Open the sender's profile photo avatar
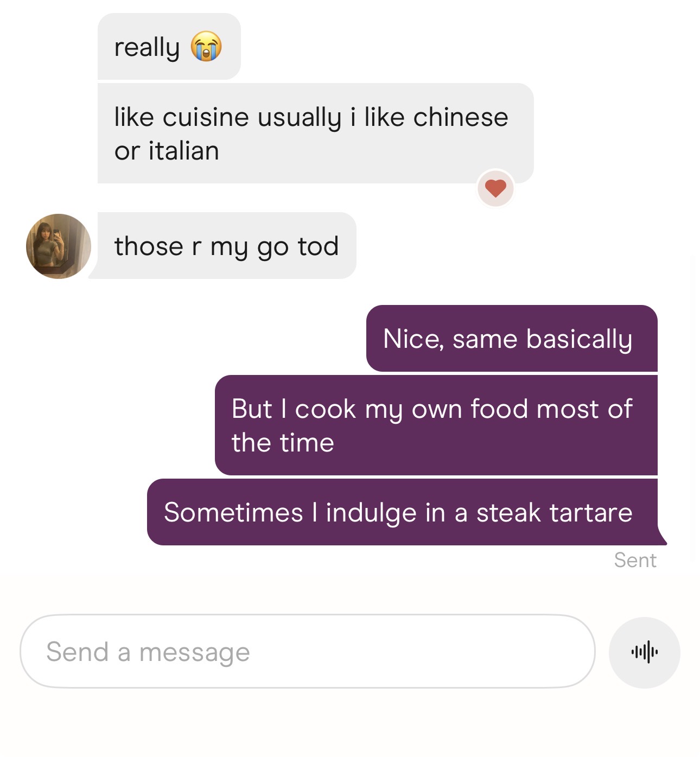This screenshot has width=700, height=757. (x=59, y=246)
